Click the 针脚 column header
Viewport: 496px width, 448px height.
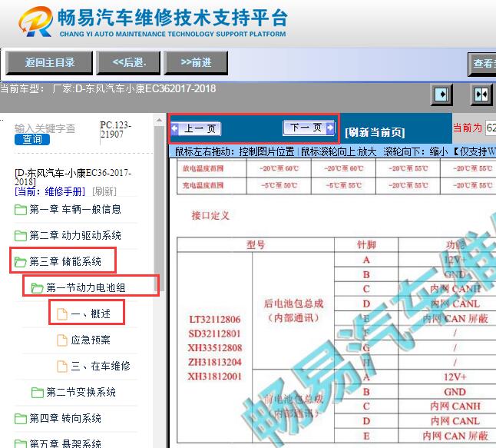pos(366,244)
